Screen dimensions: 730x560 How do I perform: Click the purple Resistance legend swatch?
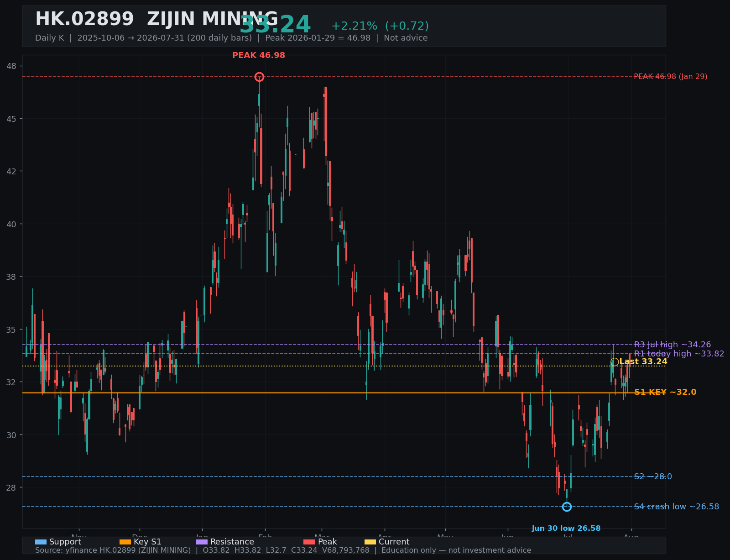point(202,542)
